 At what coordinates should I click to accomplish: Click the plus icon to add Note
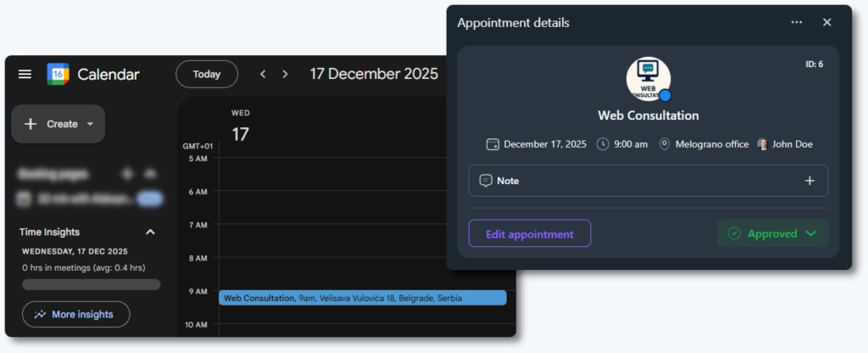tap(810, 181)
